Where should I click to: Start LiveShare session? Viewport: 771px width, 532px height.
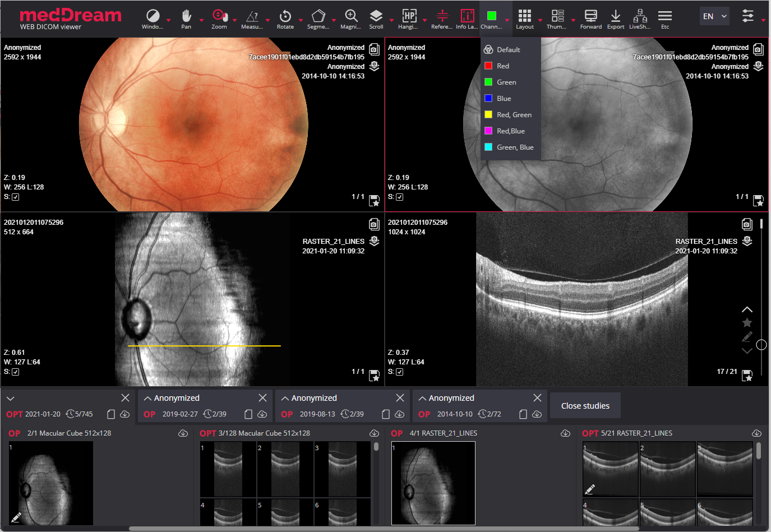coord(640,18)
